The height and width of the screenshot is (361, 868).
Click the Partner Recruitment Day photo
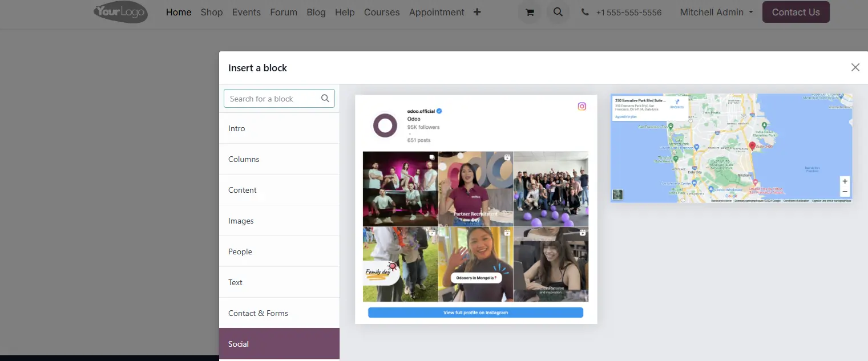[x=475, y=189]
